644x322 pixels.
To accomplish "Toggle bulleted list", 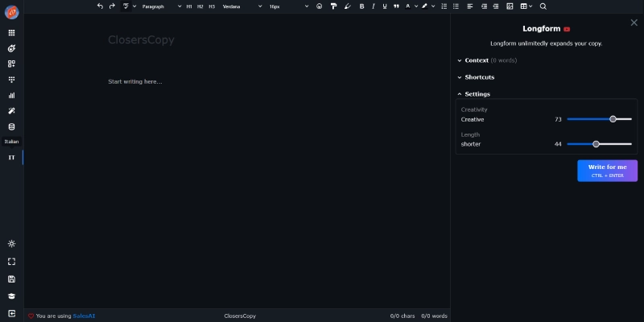I will click(456, 6).
